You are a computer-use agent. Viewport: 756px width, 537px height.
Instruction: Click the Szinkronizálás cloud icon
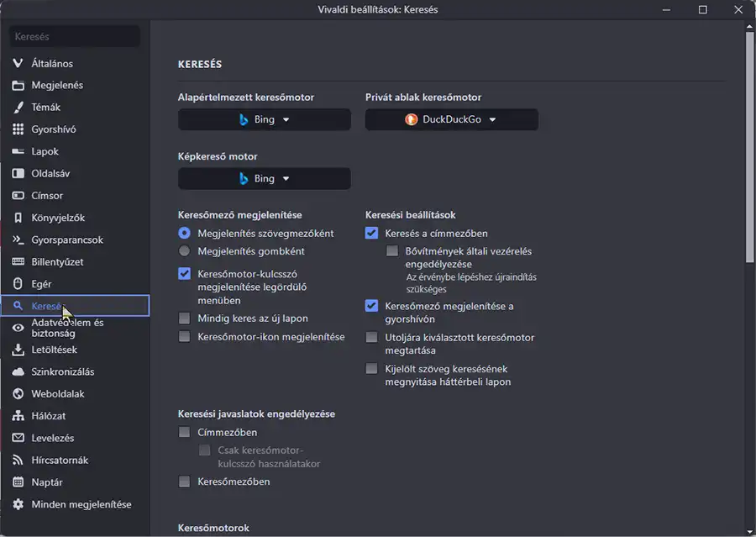click(18, 372)
